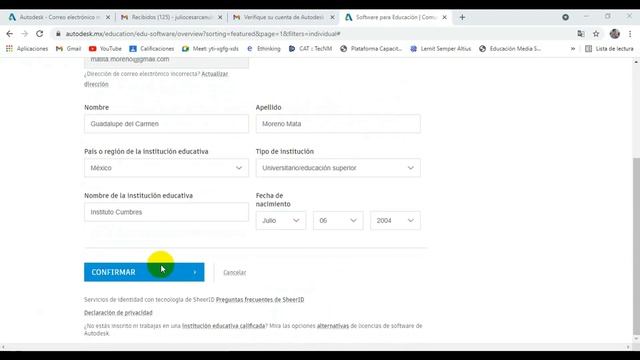Viewport: 640px width, 360px height.
Task: Show more bookmarks chevron
Action: tap(573, 49)
